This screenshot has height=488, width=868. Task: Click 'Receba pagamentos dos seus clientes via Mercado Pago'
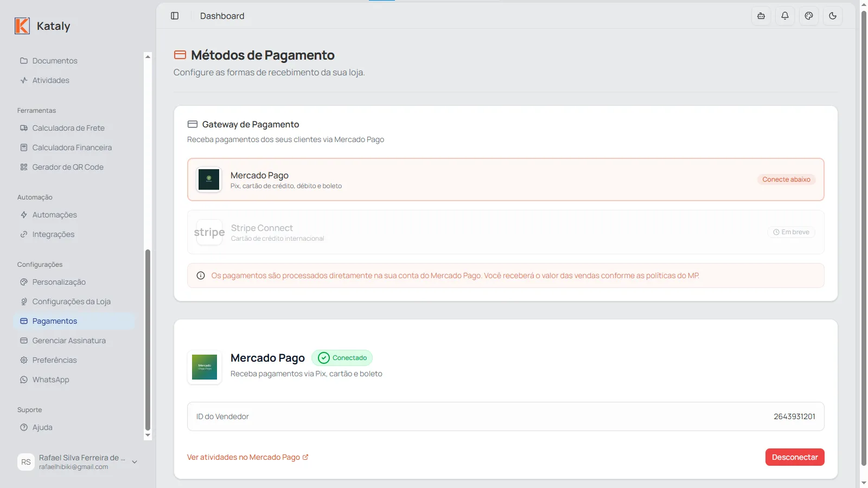(x=285, y=139)
